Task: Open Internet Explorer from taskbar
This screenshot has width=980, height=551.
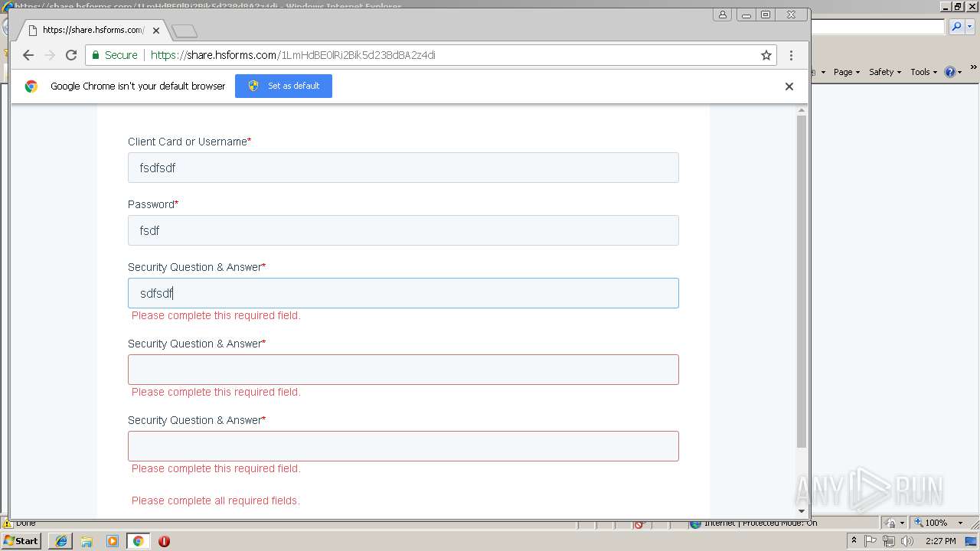Action: tap(61, 541)
